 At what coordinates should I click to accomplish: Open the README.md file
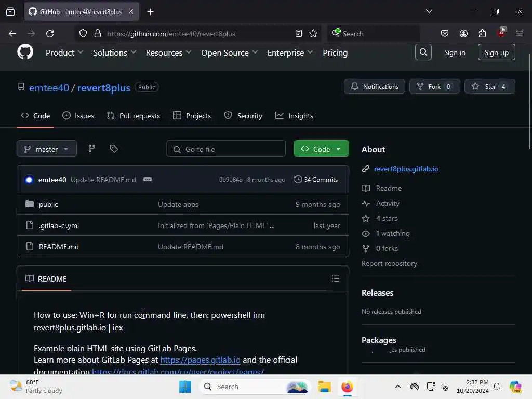tap(59, 247)
